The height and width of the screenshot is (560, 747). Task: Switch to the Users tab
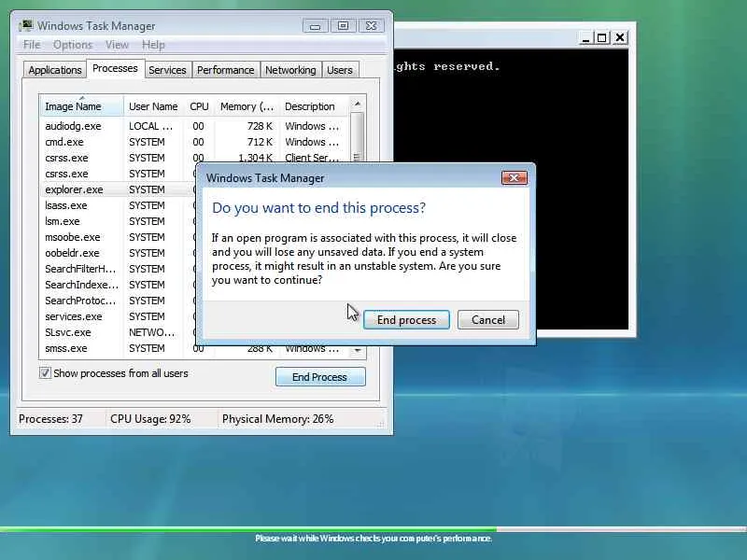click(340, 70)
